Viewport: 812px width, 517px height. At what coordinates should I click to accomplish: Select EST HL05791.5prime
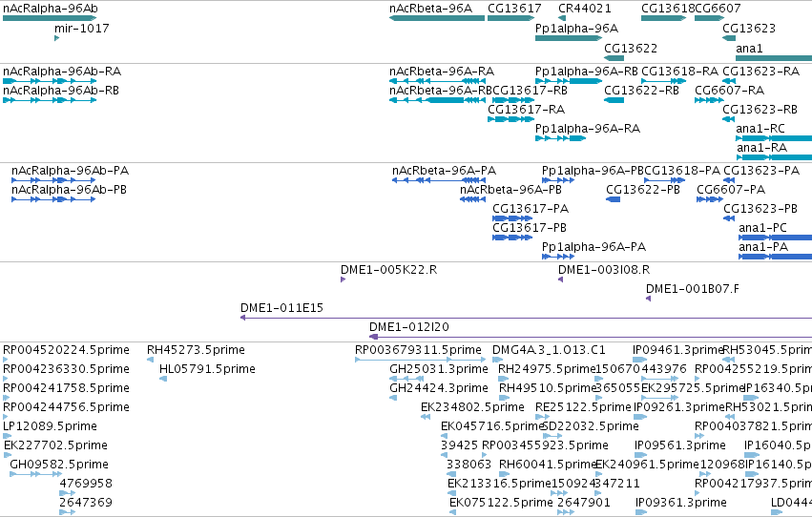coord(163,379)
